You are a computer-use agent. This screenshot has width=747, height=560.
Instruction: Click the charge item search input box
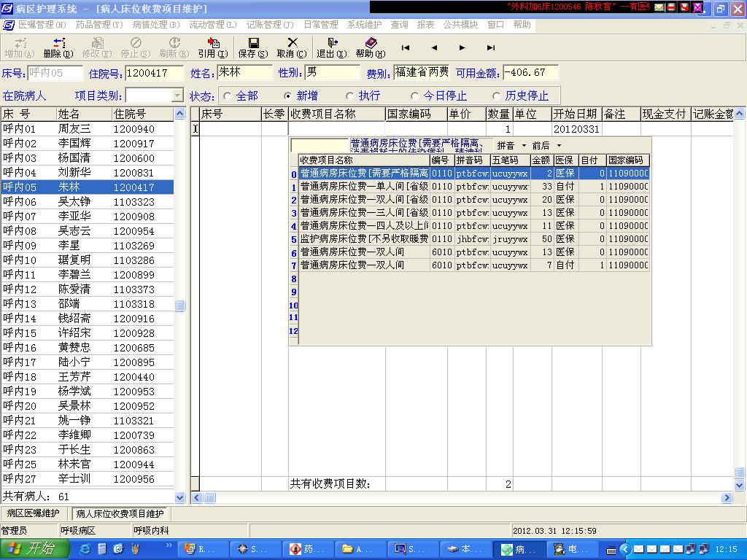pyautogui.click(x=320, y=146)
